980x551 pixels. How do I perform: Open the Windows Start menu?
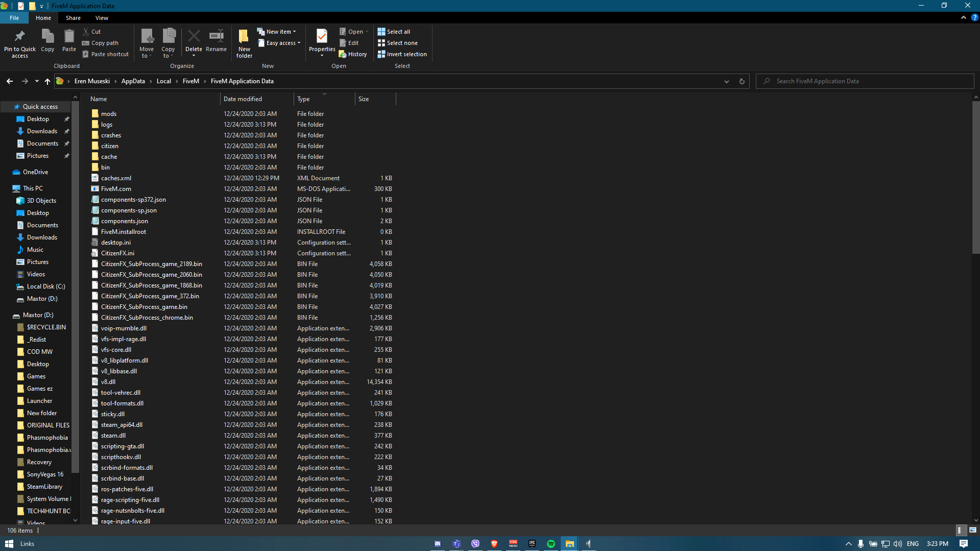point(9,544)
